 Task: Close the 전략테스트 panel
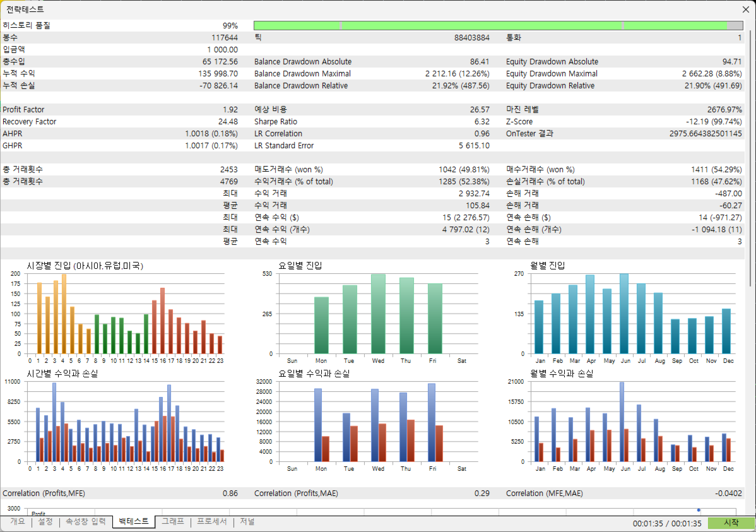pos(745,9)
